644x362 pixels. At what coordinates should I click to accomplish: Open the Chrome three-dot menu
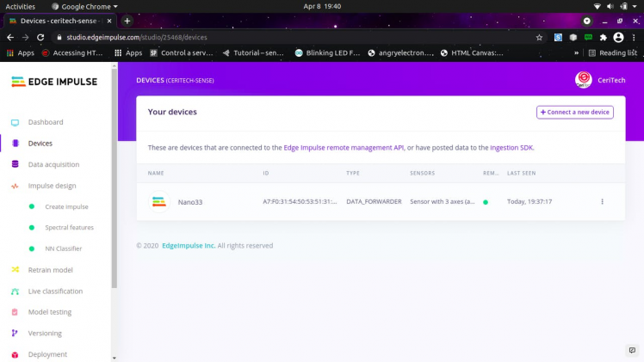coord(634,37)
